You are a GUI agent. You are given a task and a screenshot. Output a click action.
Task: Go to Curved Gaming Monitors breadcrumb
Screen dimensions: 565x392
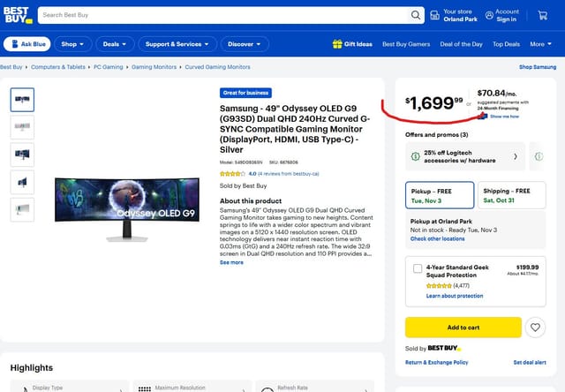pyautogui.click(x=217, y=67)
